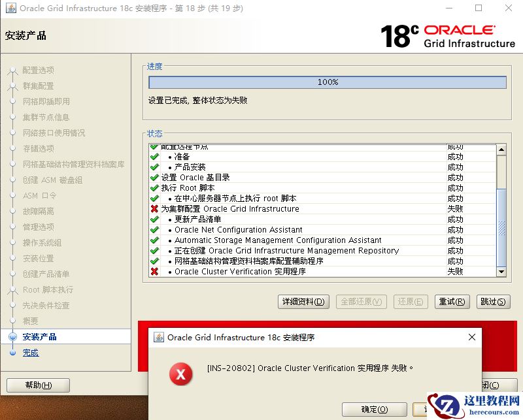Click the installer Java icon in the main title bar
The image size is (523, 420).
tap(10, 8)
